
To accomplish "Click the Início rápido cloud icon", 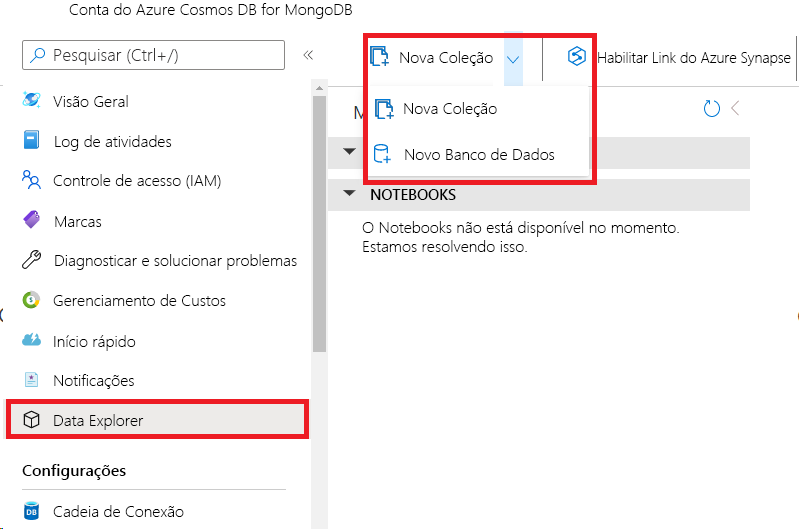I will pos(32,341).
